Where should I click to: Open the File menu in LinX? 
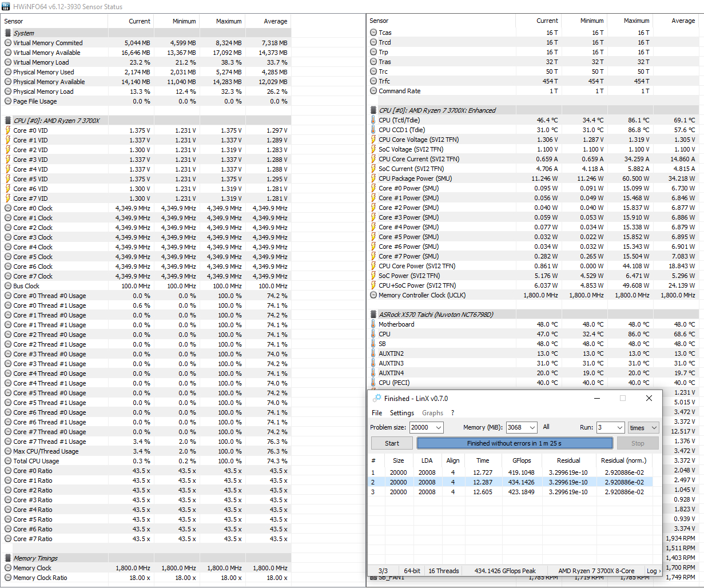pos(377,413)
